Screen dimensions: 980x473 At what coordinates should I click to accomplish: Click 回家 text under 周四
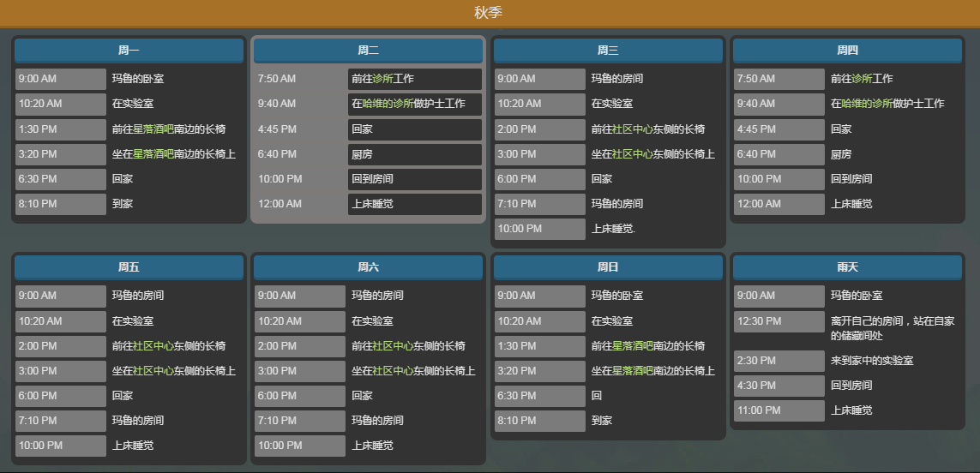pos(841,129)
